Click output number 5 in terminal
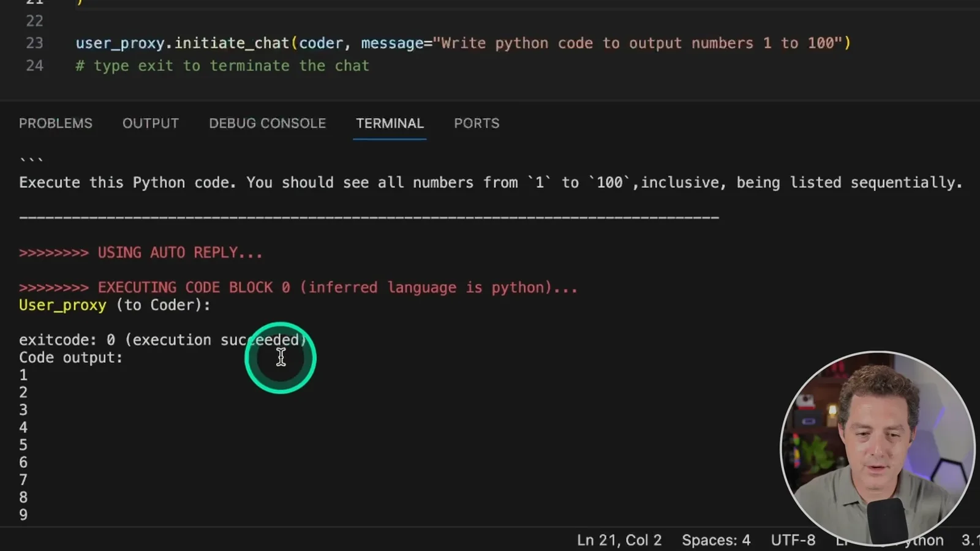980x551 pixels. [x=23, y=445]
